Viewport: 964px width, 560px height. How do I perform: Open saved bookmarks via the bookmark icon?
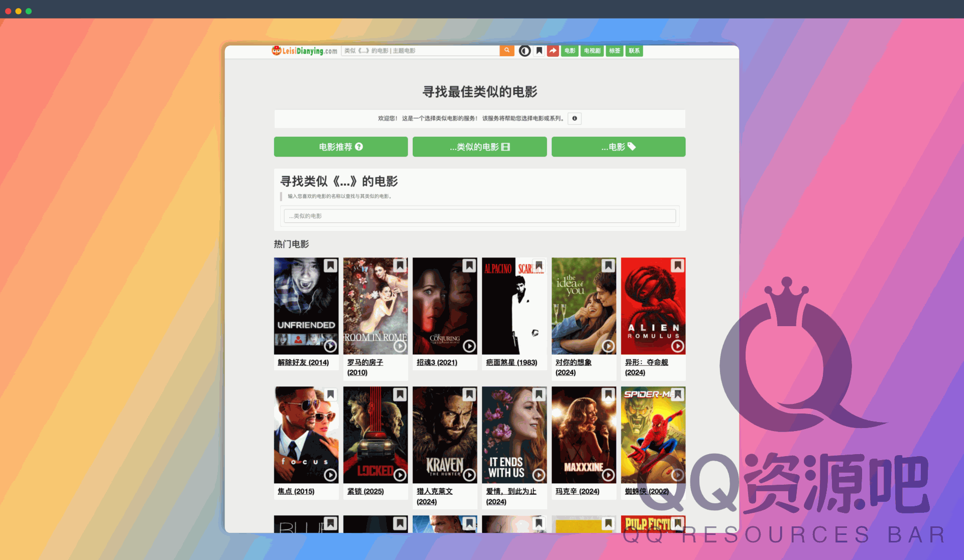[x=539, y=50]
